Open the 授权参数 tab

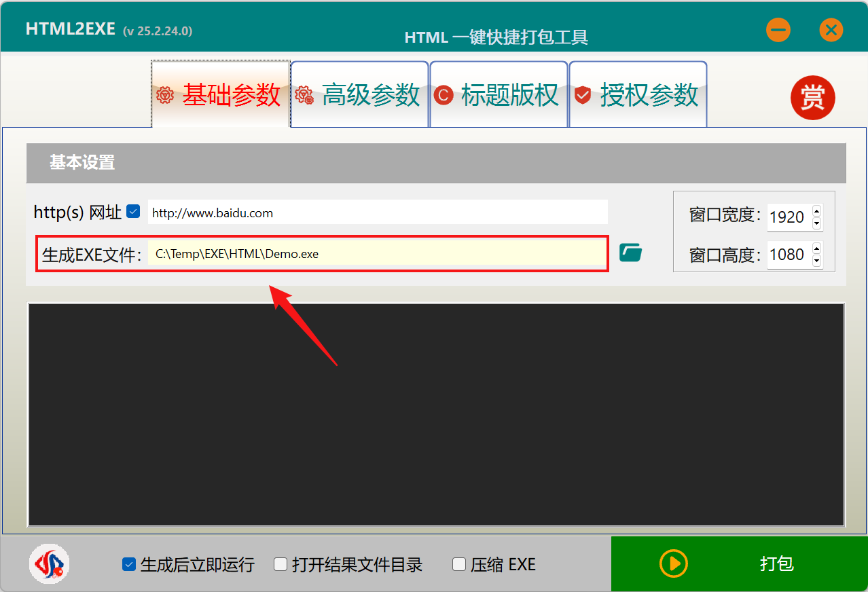(x=638, y=94)
